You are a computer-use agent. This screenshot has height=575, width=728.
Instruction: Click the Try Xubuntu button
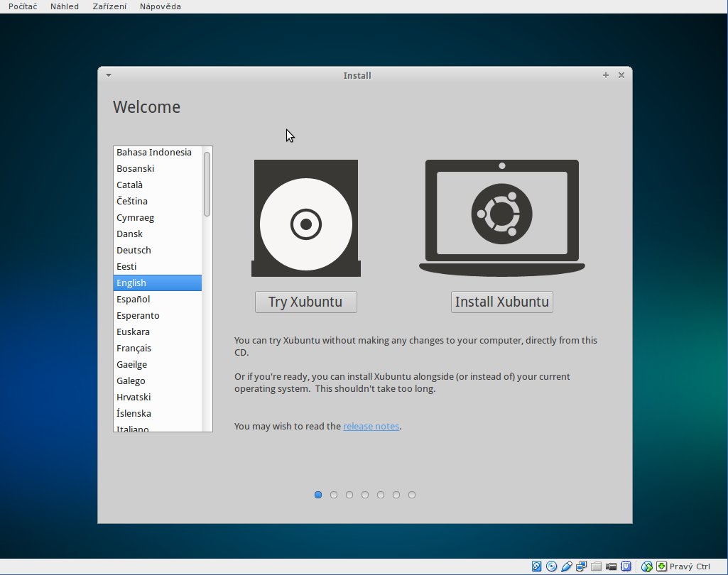point(306,302)
